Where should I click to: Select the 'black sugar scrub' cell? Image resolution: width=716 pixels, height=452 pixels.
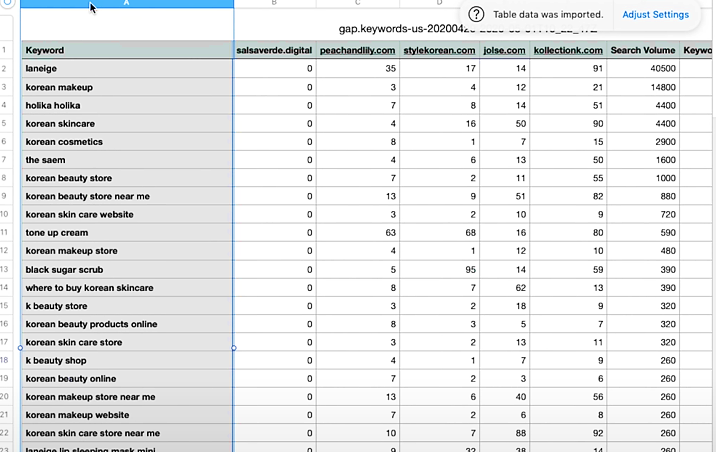tap(127, 270)
